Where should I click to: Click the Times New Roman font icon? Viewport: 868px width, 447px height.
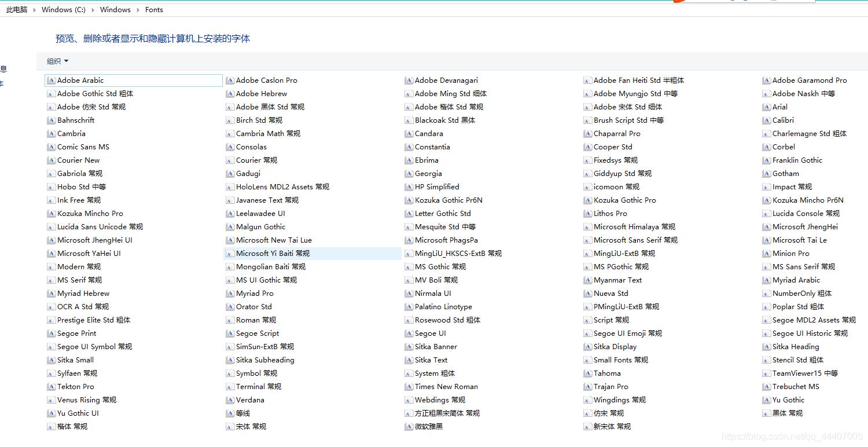pyautogui.click(x=409, y=387)
